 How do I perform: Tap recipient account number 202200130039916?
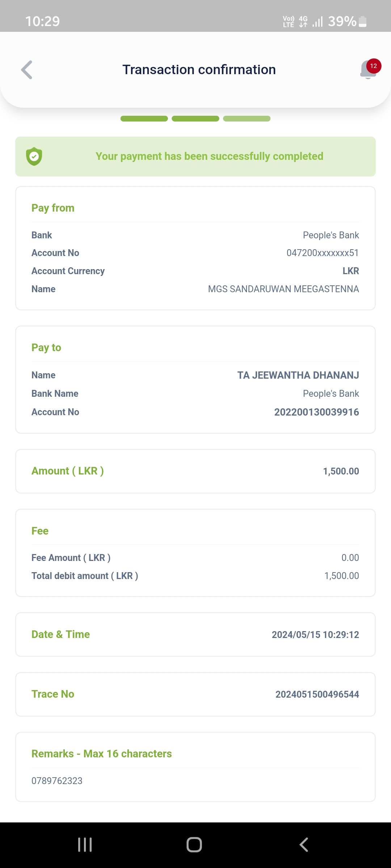coord(316,412)
